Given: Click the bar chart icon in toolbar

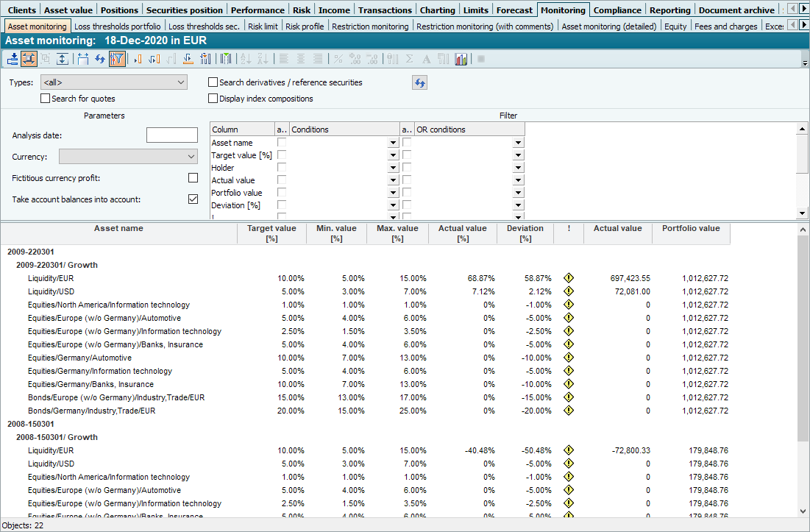Looking at the screenshot, I should (461, 59).
